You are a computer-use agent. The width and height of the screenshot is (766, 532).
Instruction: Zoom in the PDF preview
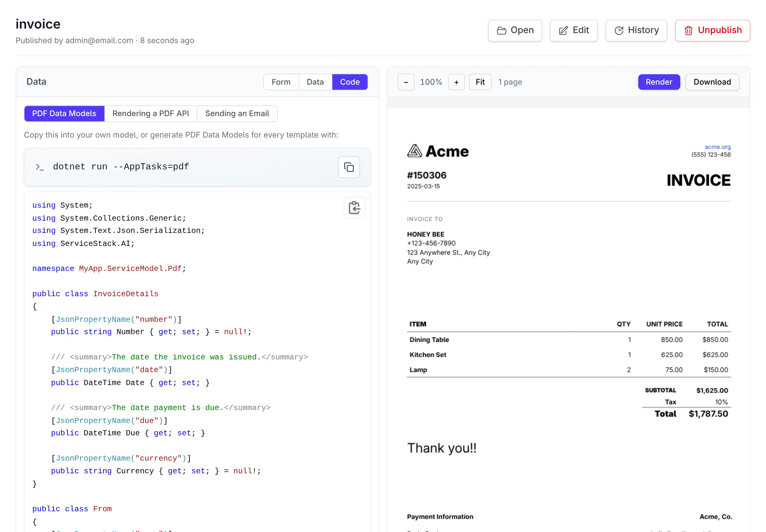point(456,82)
